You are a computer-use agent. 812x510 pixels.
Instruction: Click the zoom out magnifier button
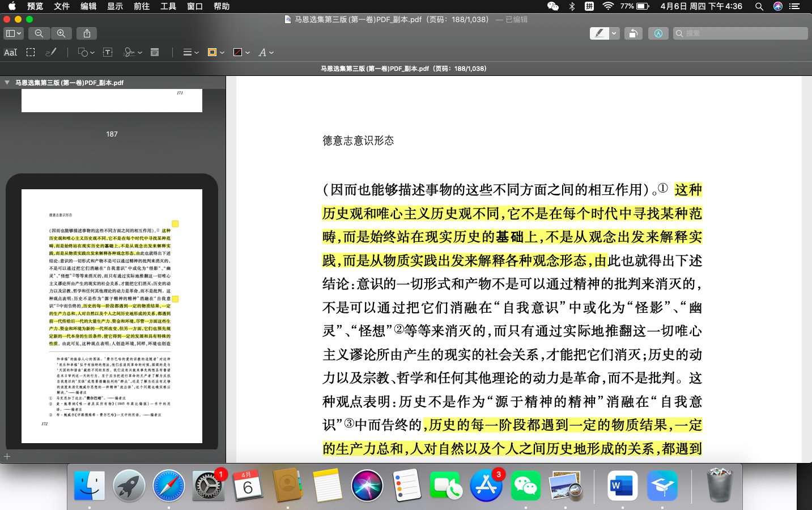[39, 33]
